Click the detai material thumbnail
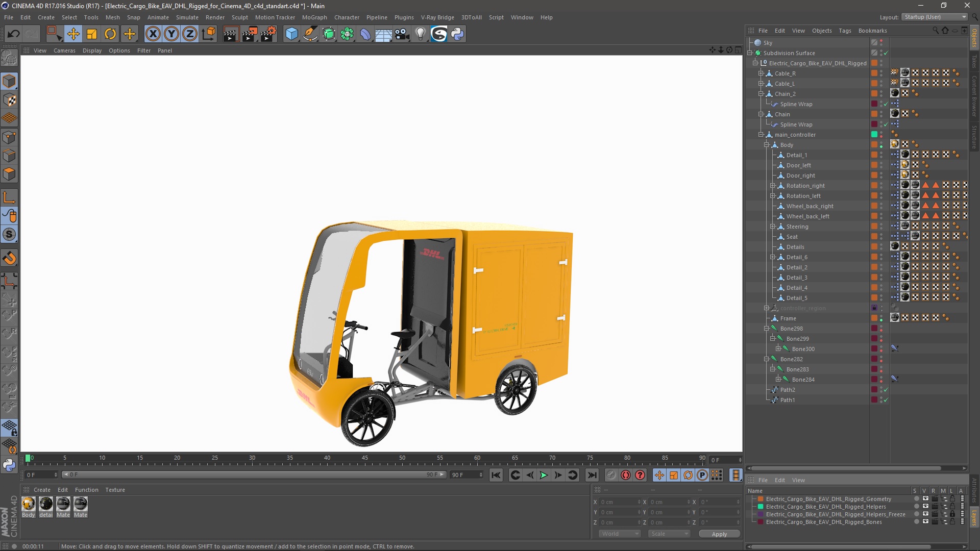 point(46,504)
